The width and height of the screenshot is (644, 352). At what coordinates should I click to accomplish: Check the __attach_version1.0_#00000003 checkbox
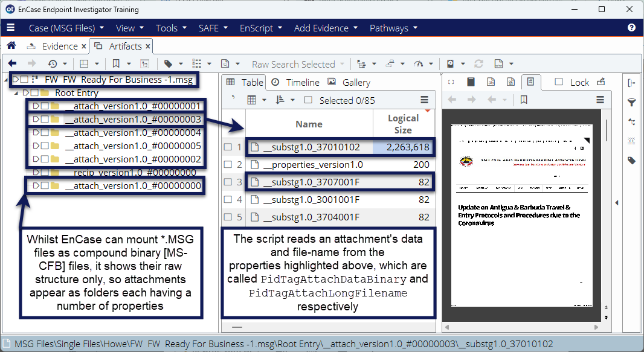coord(45,120)
